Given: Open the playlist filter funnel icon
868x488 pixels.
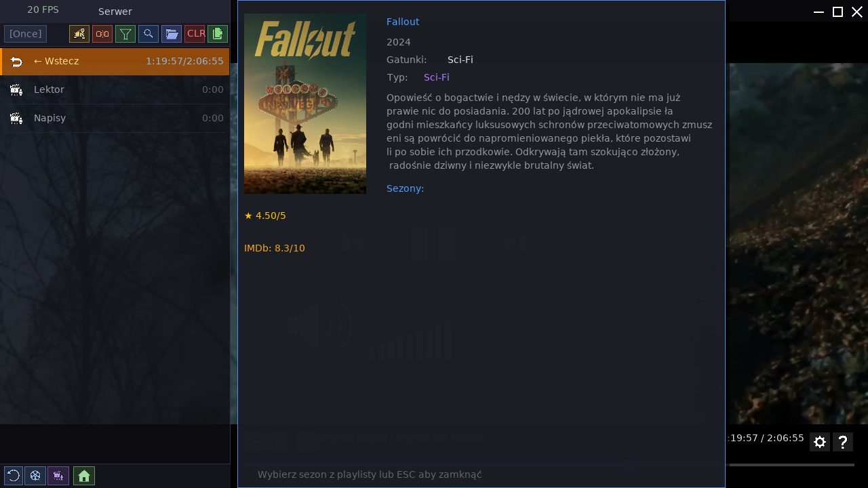Looking at the screenshot, I should (125, 34).
